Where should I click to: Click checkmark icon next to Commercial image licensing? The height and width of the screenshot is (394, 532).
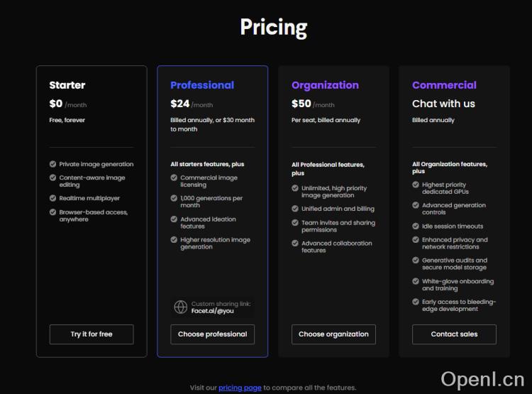[174, 177]
